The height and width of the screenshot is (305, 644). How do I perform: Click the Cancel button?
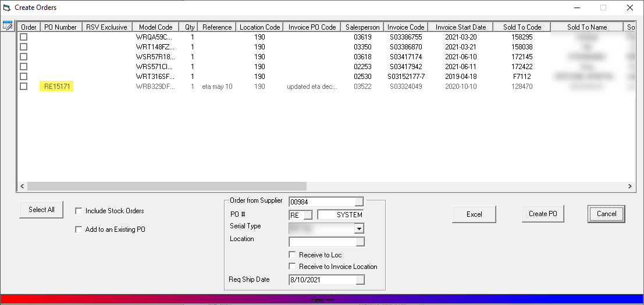click(x=606, y=214)
